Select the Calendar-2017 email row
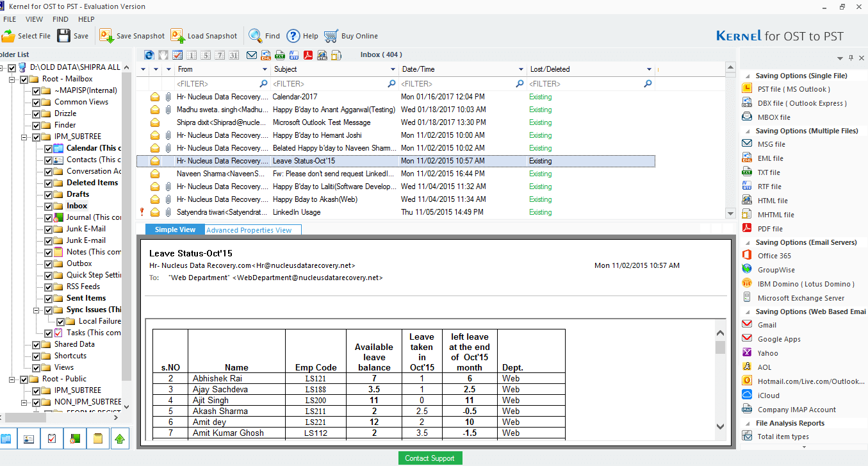Image resolution: width=868 pixels, height=466 pixels. pyautogui.click(x=396, y=97)
